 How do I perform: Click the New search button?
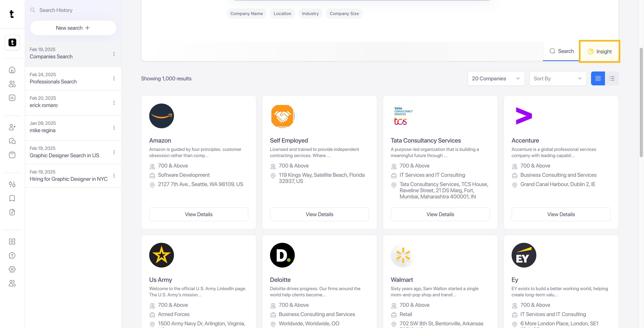(73, 28)
